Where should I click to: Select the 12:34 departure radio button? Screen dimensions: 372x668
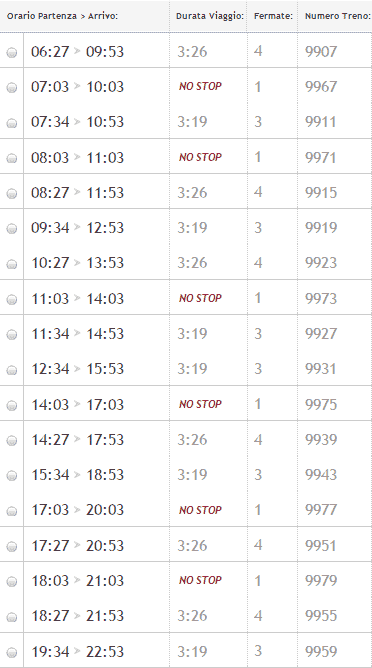(12, 370)
